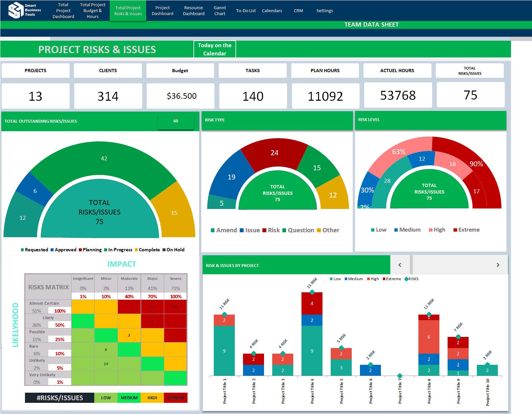Screen dimensions: 532x414
Task: Click the High risk level legend swatch
Action: 431,230
